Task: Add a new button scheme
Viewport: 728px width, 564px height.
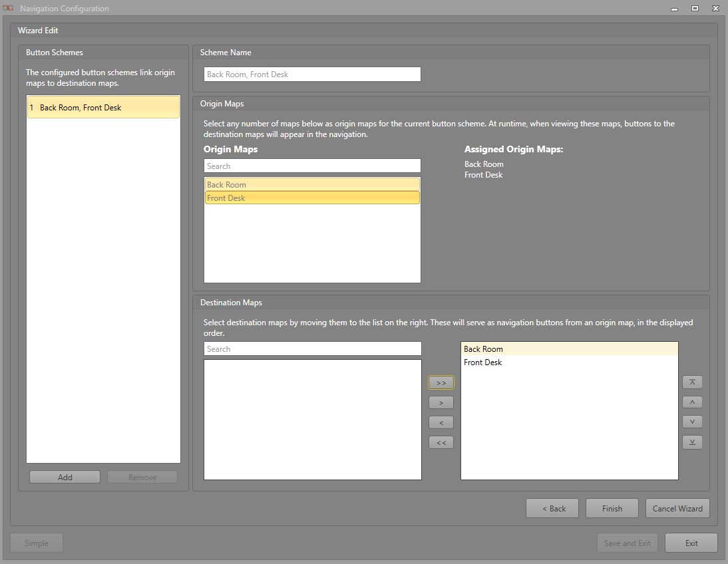Action: (65, 477)
